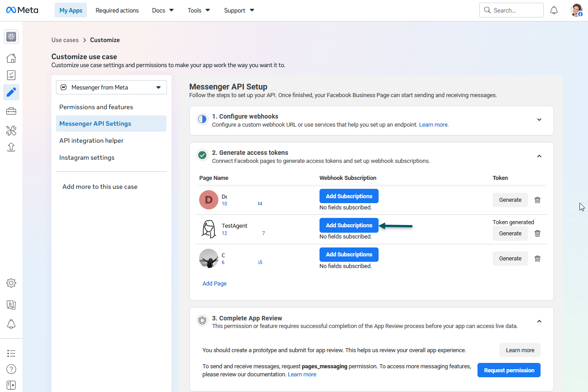
Task: Click the 'Customize use case' heading
Action: click(84, 56)
